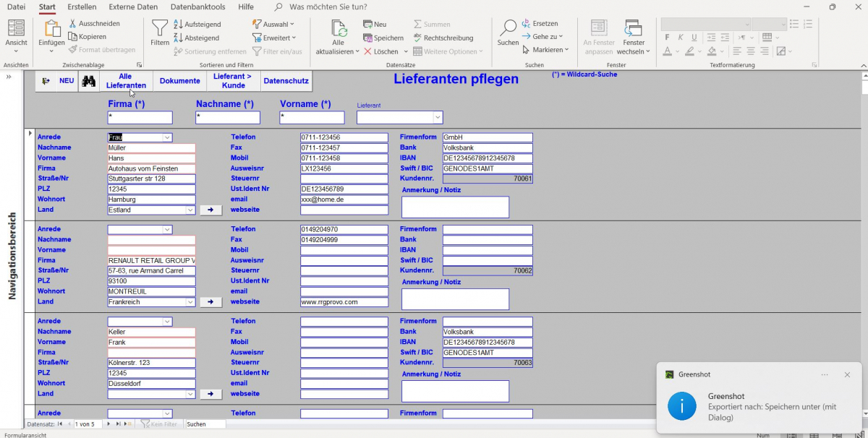The image size is (868, 438).
Task: Save the record with Speichern
Action: (x=383, y=38)
